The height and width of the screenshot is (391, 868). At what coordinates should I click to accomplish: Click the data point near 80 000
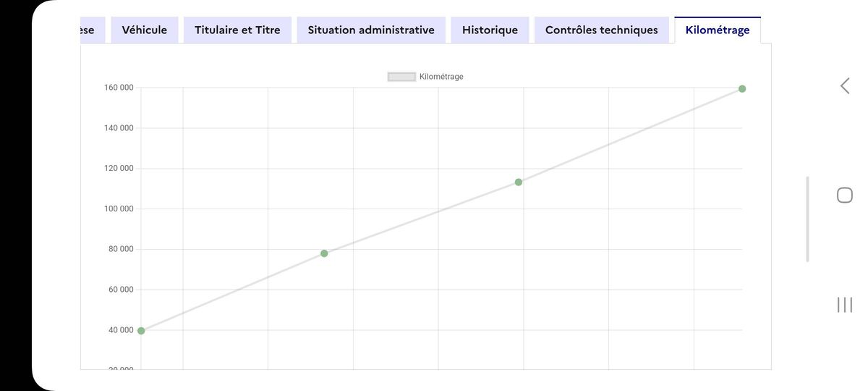click(x=324, y=253)
